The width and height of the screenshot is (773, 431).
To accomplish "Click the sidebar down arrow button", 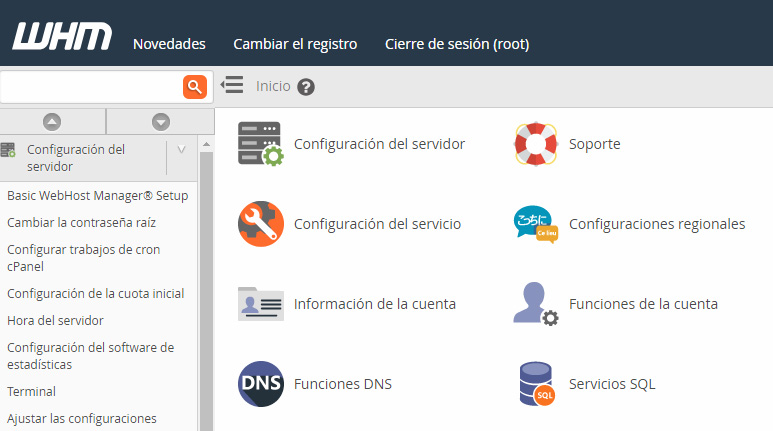I will (x=160, y=121).
